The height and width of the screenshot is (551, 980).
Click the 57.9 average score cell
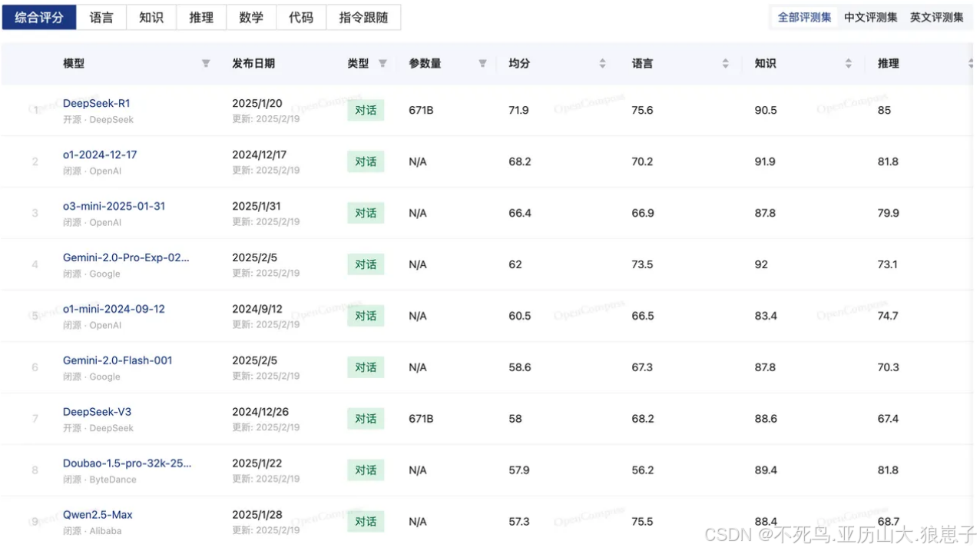pos(519,470)
